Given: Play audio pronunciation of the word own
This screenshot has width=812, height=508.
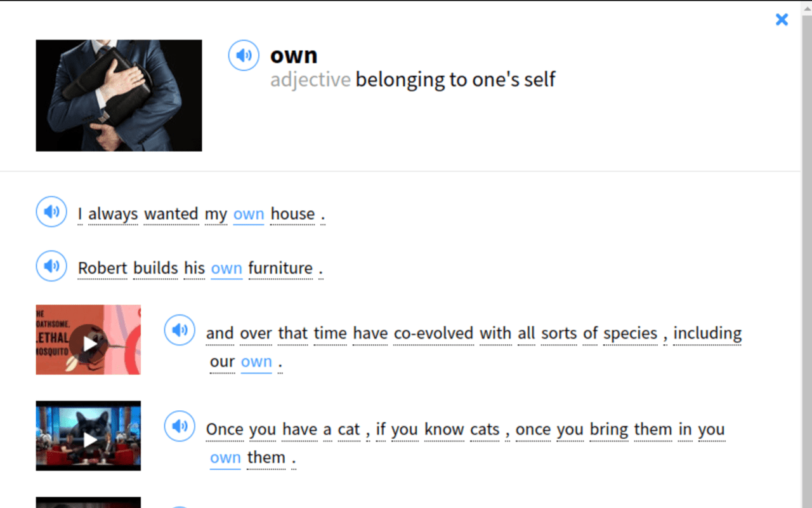Looking at the screenshot, I should click(x=244, y=55).
